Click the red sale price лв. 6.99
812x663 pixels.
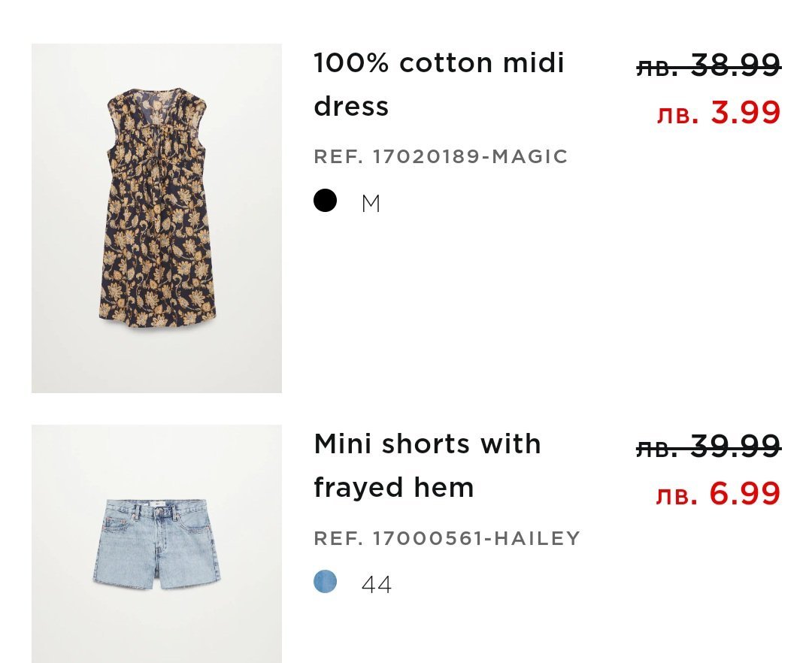point(718,494)
